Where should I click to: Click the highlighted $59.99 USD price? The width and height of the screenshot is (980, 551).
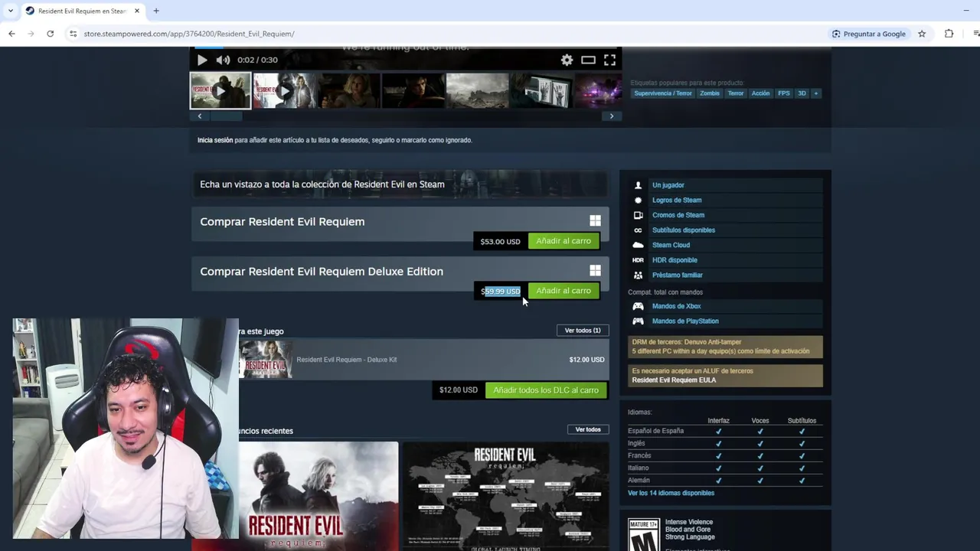pyautogui.click(x=500, y=292)
